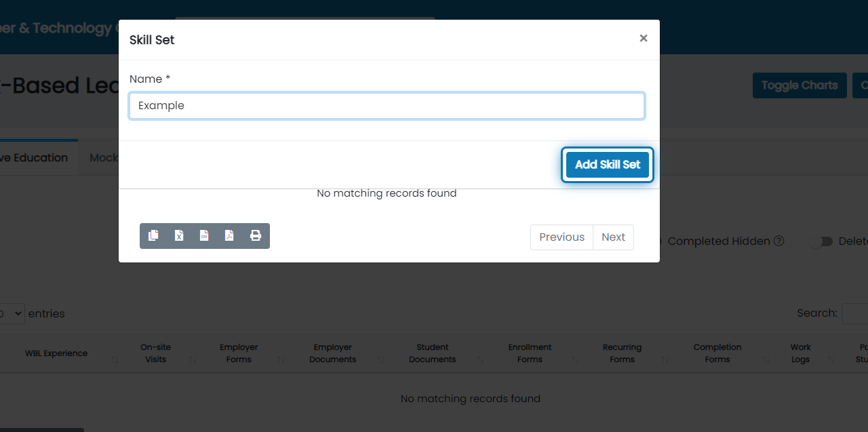Go to Previous page of results

(561, 237)
